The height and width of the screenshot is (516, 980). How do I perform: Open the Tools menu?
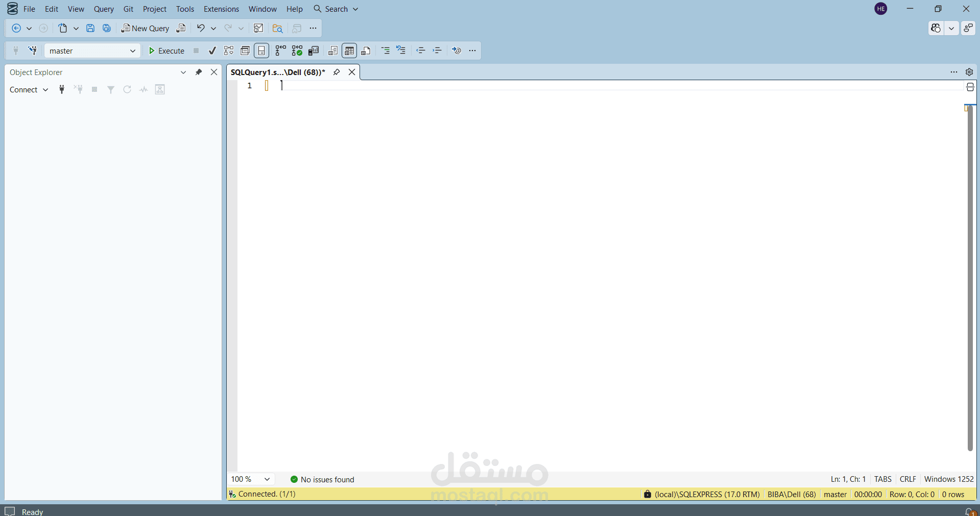pyautogui.click(x=185, y=9)
